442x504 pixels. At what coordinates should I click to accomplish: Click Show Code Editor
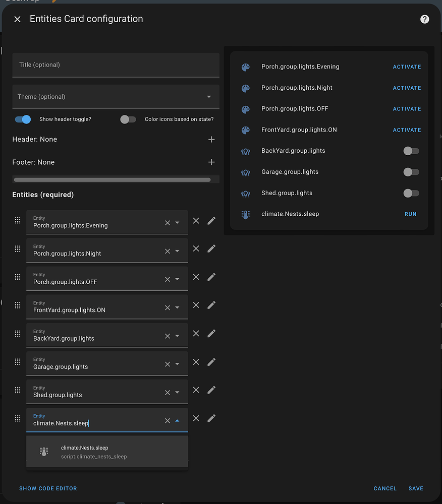(48, 488)
